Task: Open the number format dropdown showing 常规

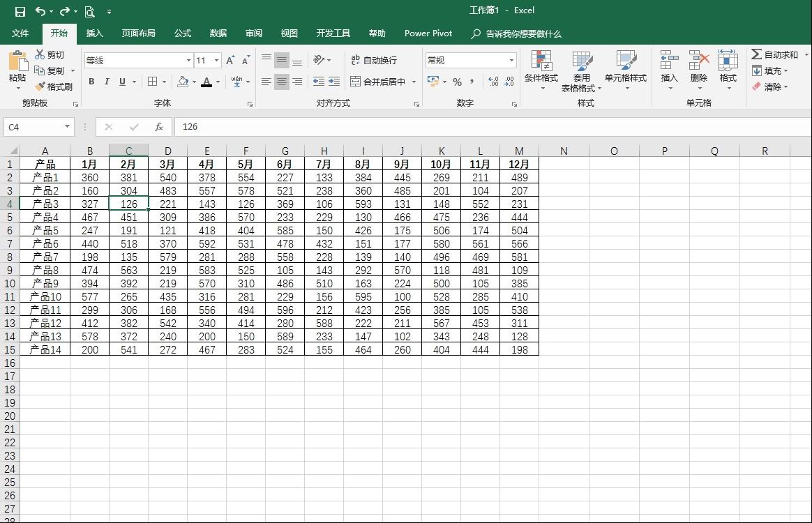Action: coord(471,60)
